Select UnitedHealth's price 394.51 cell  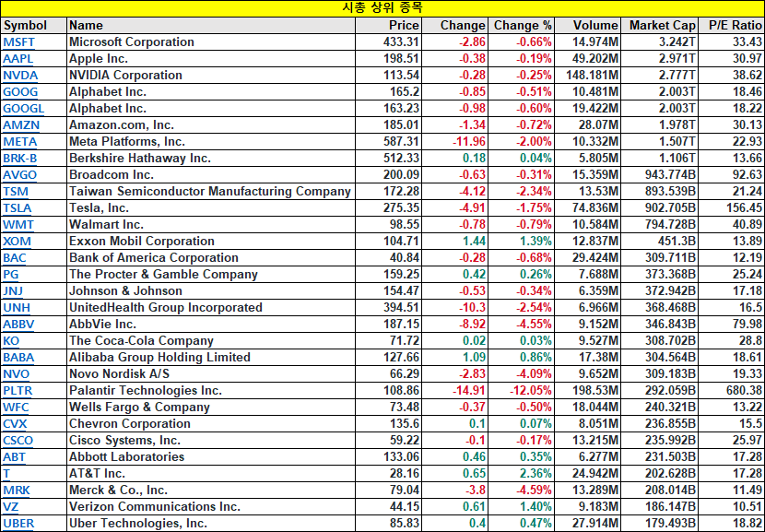[388, 307]
